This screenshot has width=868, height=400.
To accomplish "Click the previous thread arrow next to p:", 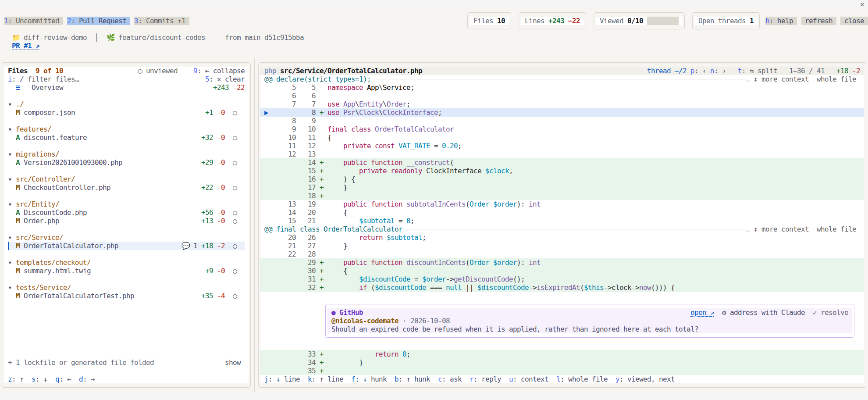I will tap(704, 71).
